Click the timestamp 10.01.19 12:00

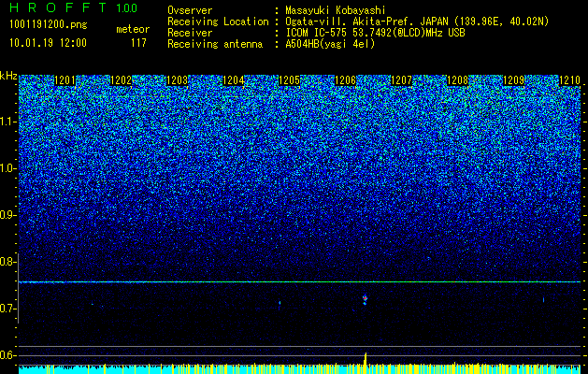point(48,43)
